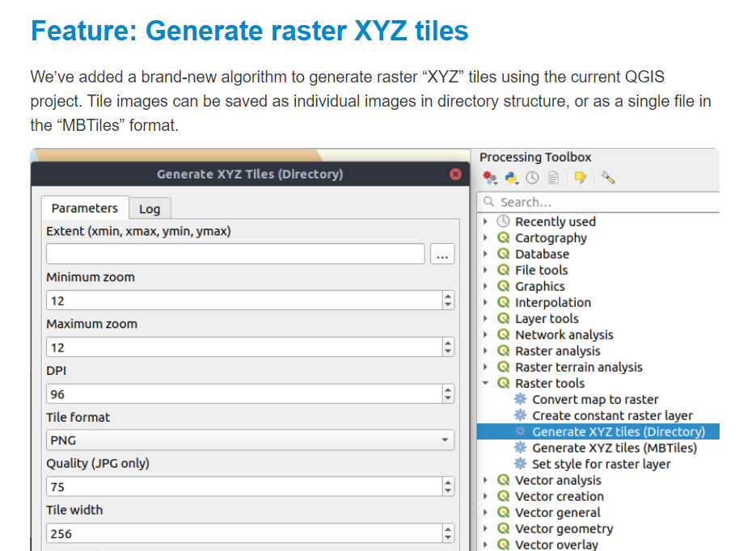Click the edit features in-place icon

click(581, 179)
